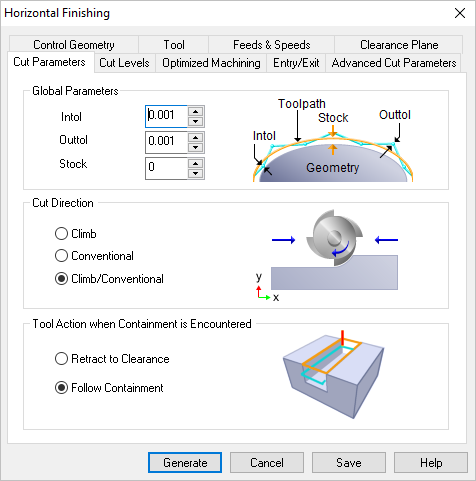Click the Stock field label
Viewport: 476px width, 481px height.
[73, 164]
